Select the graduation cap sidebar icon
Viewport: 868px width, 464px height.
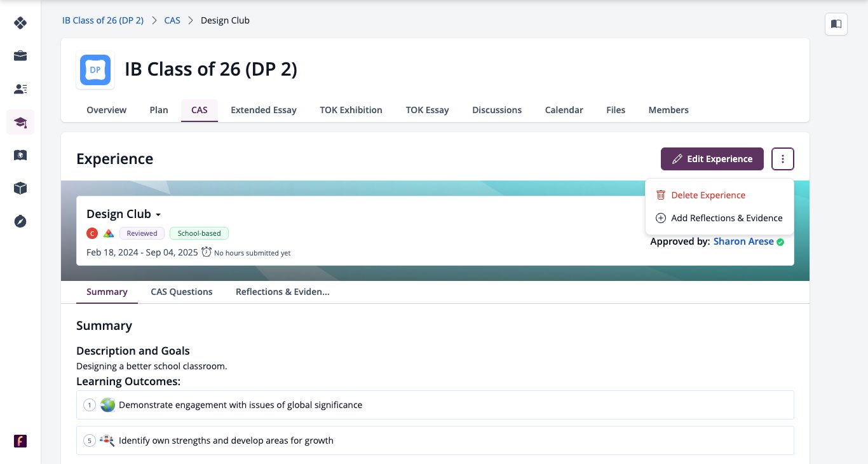pos(20,122)
